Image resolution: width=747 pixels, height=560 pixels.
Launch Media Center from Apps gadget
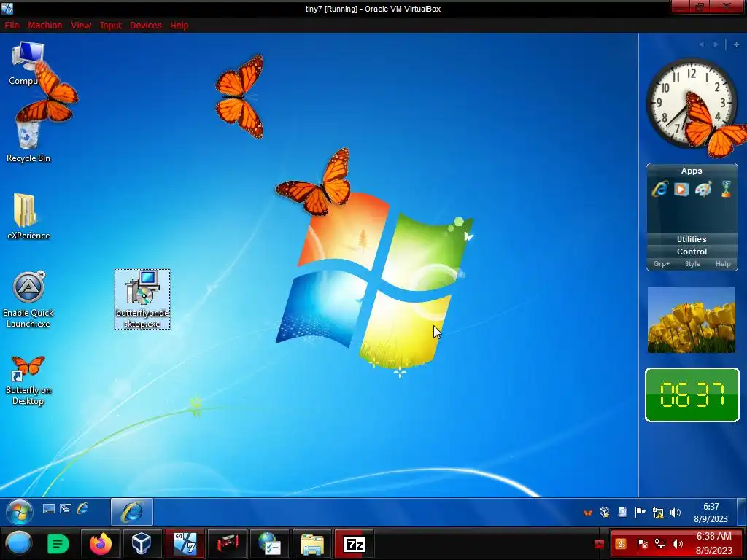[x=681, y=189]
